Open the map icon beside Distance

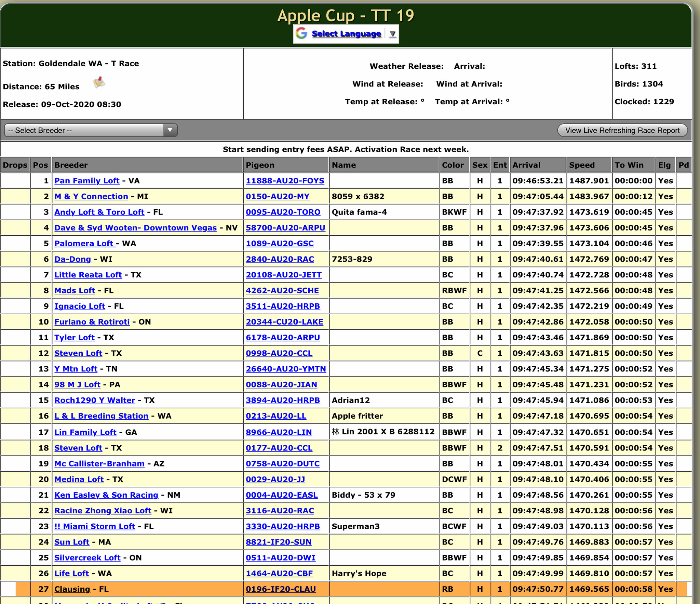(99, 82)
